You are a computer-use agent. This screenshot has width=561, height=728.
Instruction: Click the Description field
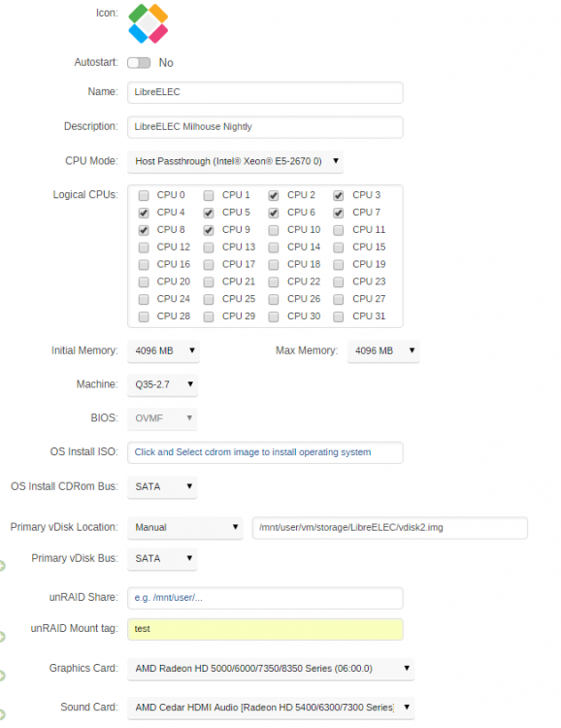(265, 127)
